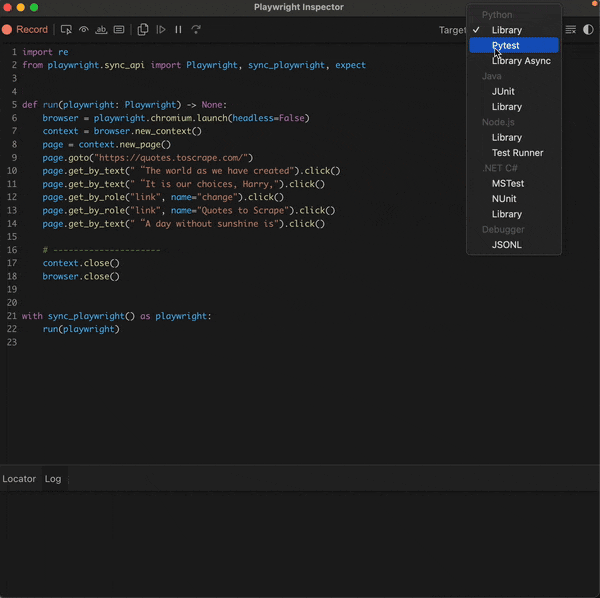Click the 'page = context.new_page()' line

click(x=107, y=144)
